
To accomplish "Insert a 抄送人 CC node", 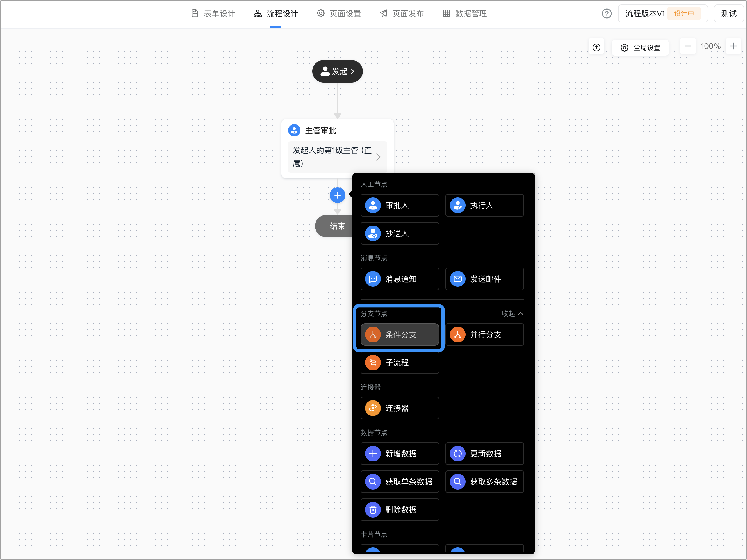I will (x=400, y=233).
